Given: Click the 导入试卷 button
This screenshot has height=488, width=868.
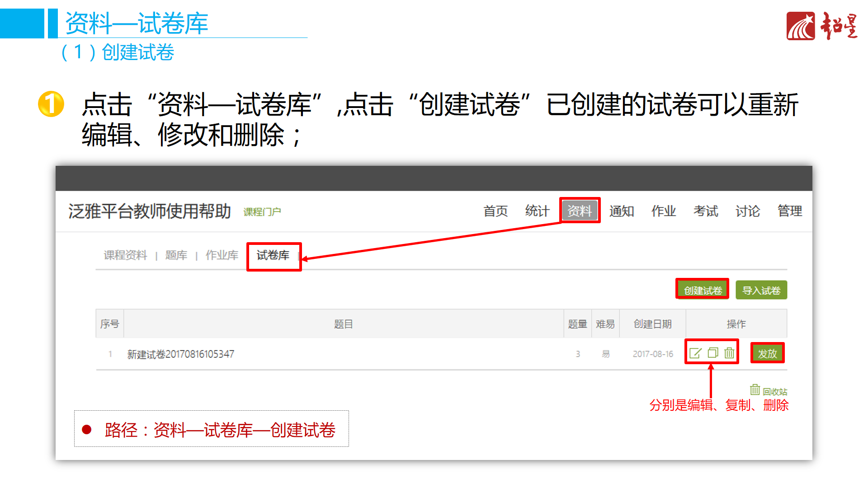Looking at the screenshot, I should point(761,290).
